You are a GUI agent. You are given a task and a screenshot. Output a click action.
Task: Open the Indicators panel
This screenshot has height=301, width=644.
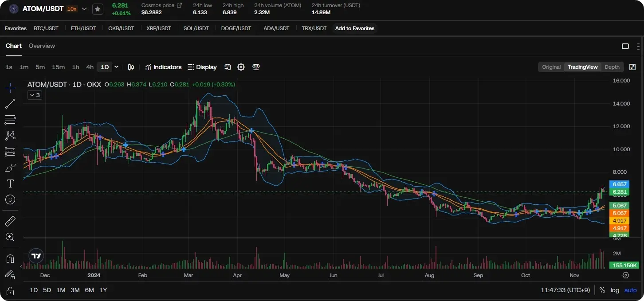pyautogui.click(x=163, y=67)
